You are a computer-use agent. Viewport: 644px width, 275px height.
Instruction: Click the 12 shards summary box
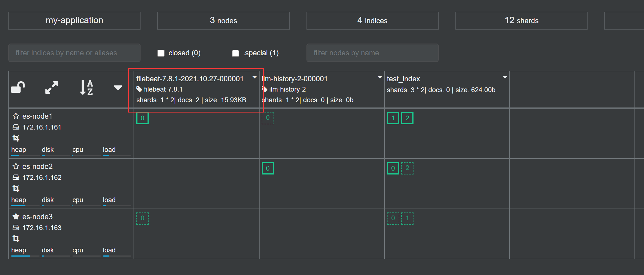click(x=521, y=21)
